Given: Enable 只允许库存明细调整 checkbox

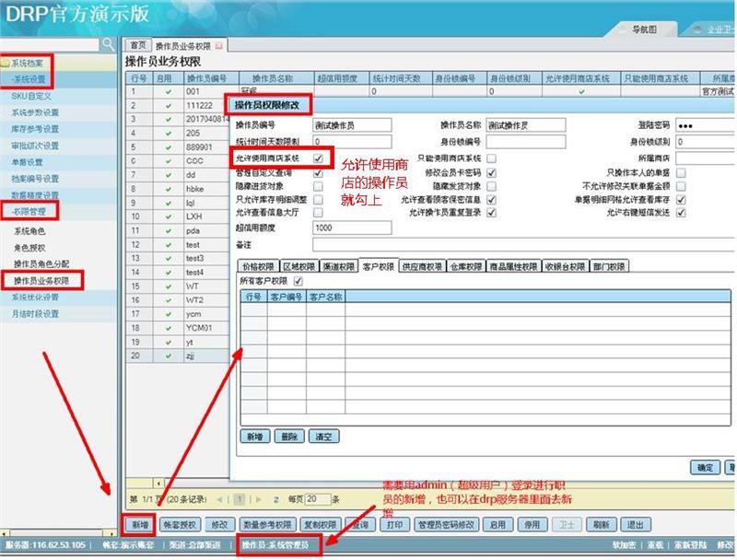Looking at the screenshot, I should (x=318, y=200).
